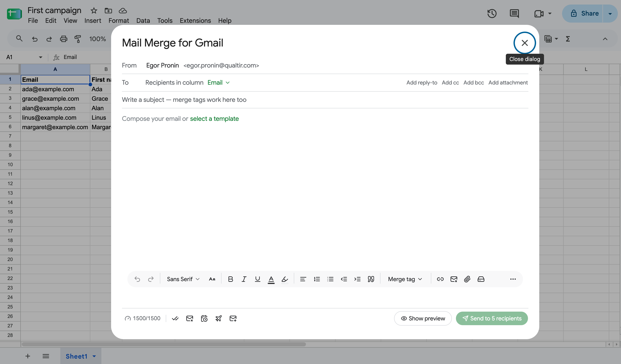Change the recipients column Email dropdown

(x=219, y=83)
